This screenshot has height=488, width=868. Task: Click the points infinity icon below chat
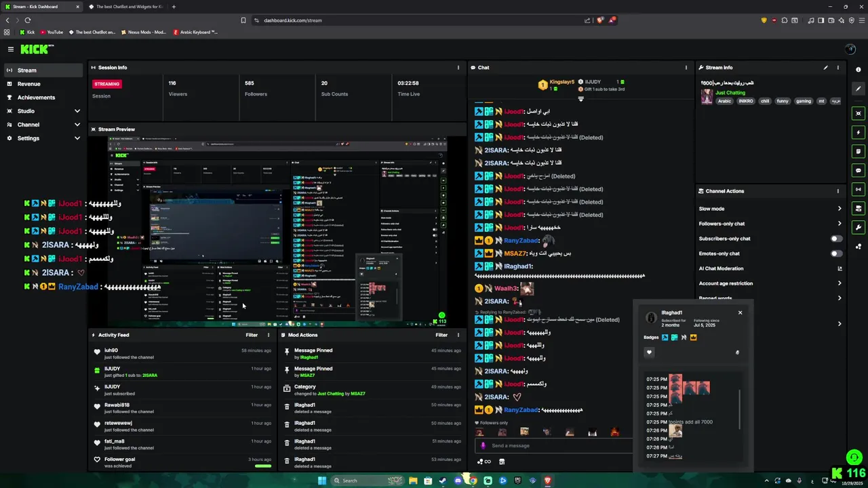pyautogui.click(x=484, y=462)
